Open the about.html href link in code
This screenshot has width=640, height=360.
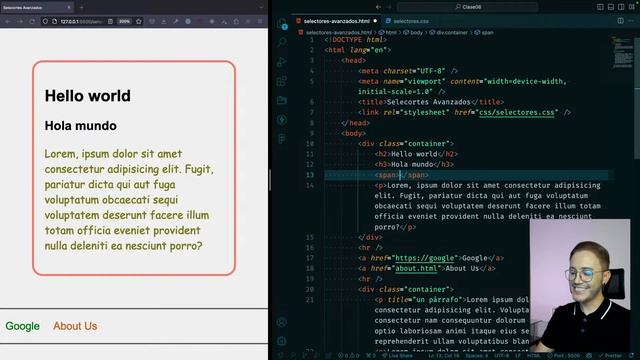tap(416, 268)
